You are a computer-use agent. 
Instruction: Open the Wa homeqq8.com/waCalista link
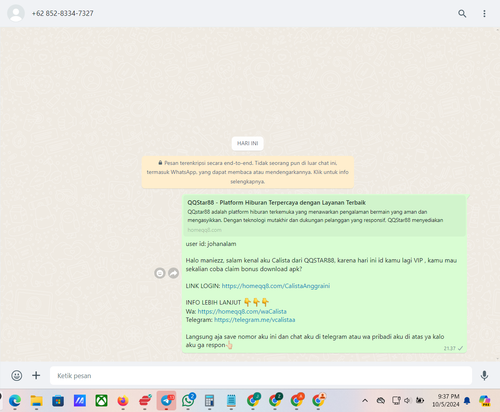click(x=242, y=311)
